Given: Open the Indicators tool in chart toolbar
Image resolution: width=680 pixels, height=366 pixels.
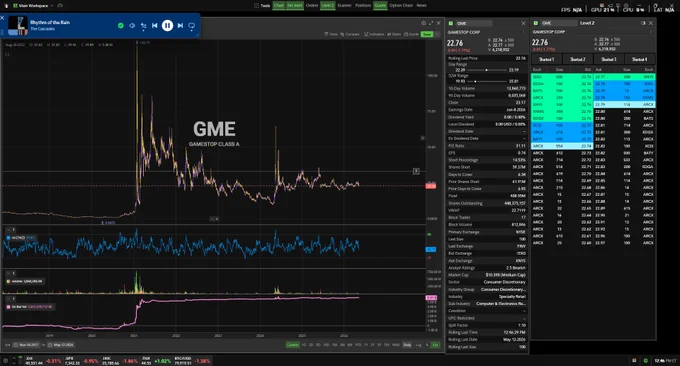Looking at the screenshot, I should 374,34.
